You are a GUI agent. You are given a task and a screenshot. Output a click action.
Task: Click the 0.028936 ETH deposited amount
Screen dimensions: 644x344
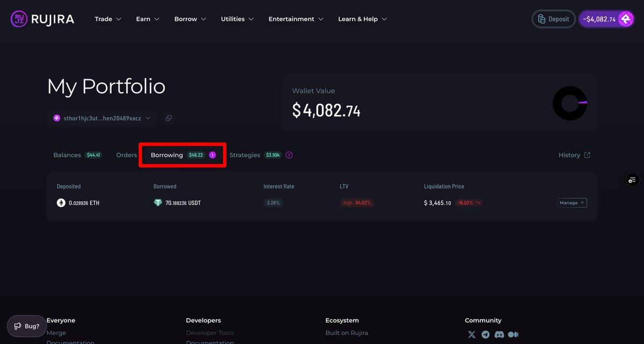click(x=84, y=203)
